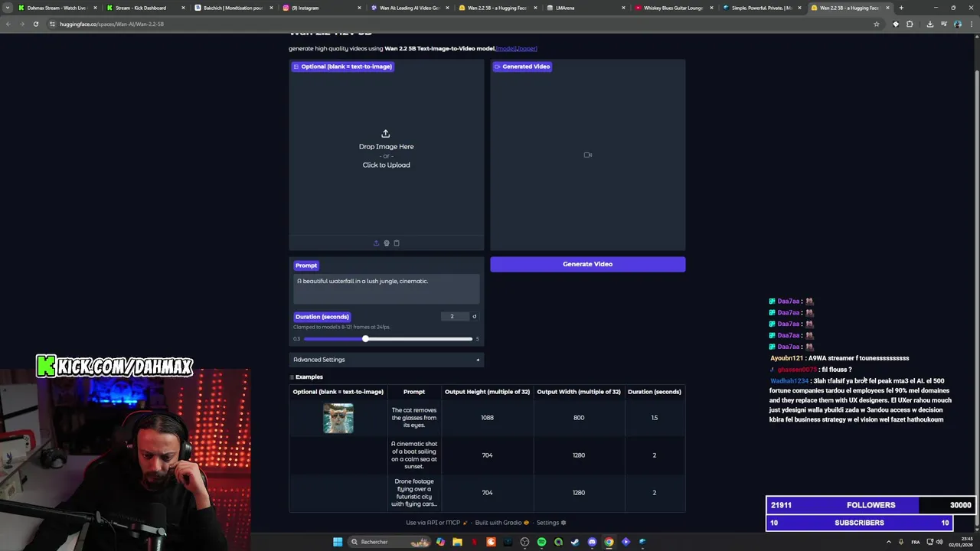Click the 1.5 duration cell
The image size is (980, 551).
tap(655, 418)
